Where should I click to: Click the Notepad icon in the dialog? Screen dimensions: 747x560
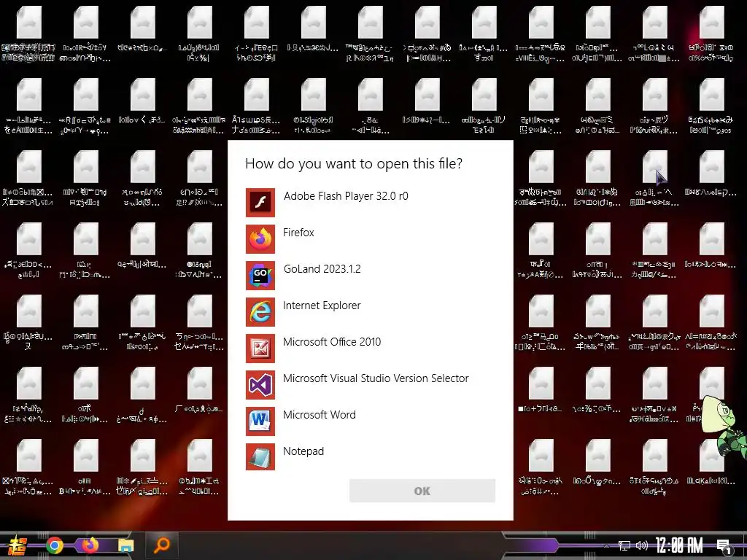(x=260, y=458)
